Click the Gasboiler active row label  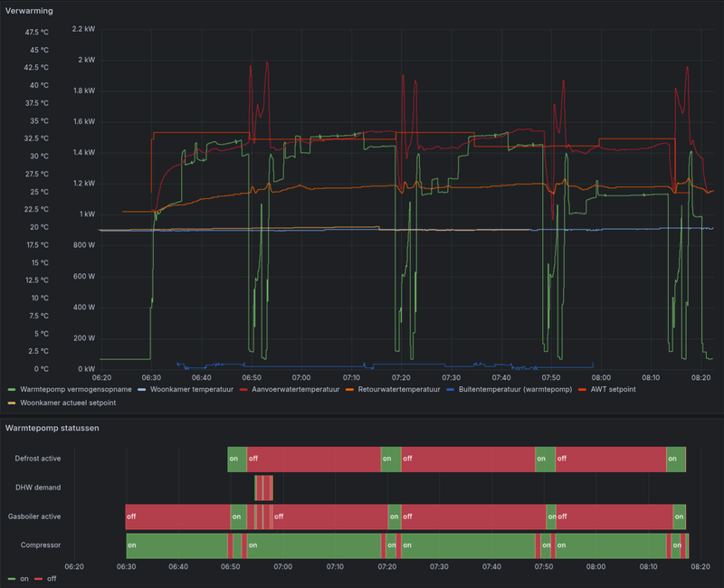point(34,517)
